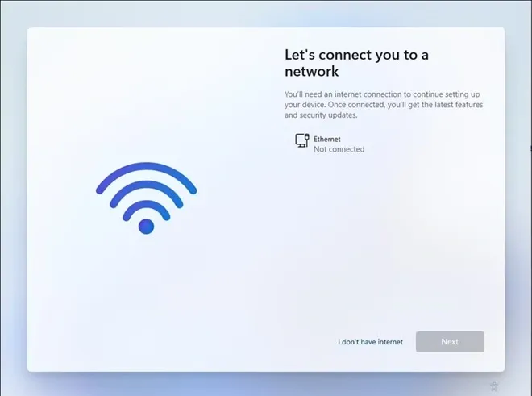
Task: Click the "Not connected" status text
Action: [339, 149]
